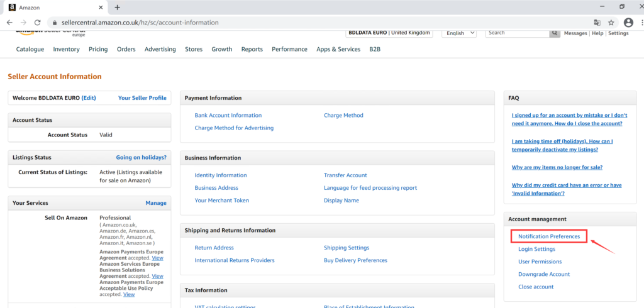Open Buy Delivery Preferences link
Screen dimensions: 644x308
tap(356, 260)
